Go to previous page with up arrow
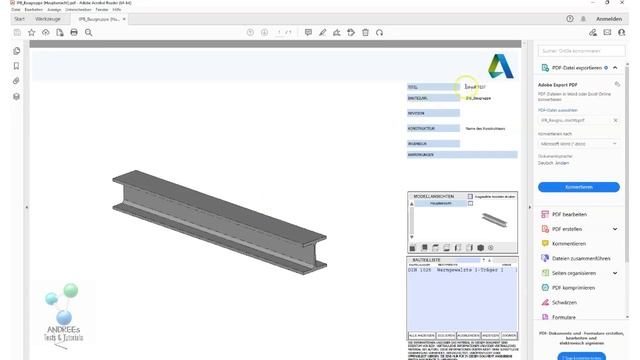 [250, 32]
